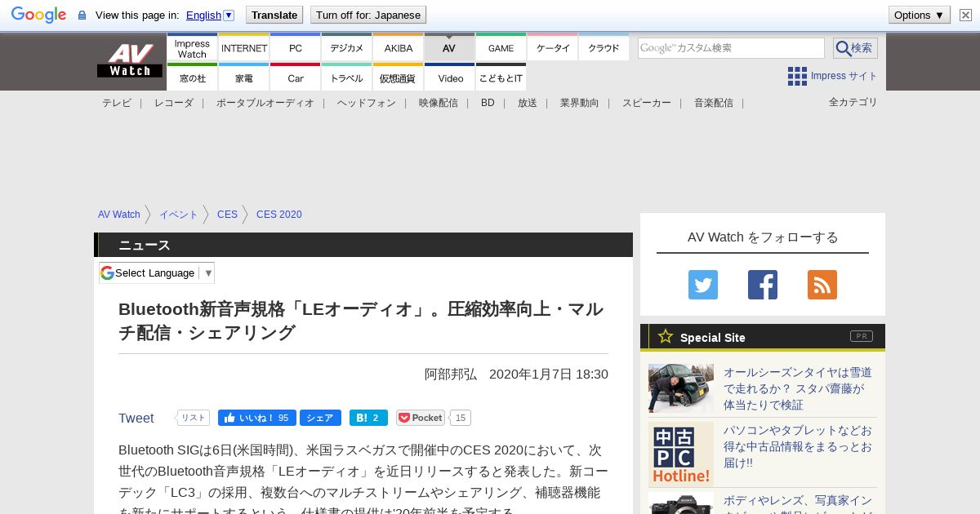Open Select Language dropdown widget
The image size is (980, 514).
pos(157,273)
